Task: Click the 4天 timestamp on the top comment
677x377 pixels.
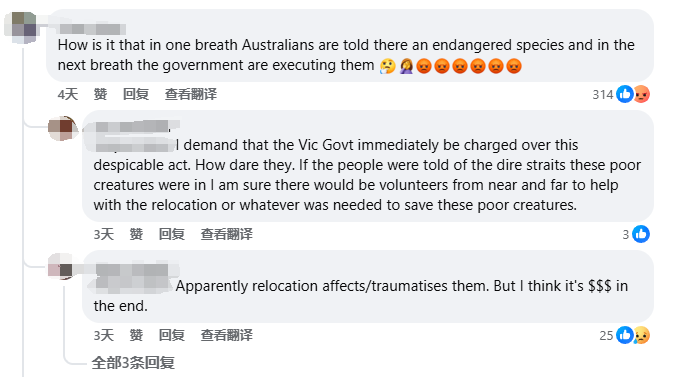Action: coord(68,94)
